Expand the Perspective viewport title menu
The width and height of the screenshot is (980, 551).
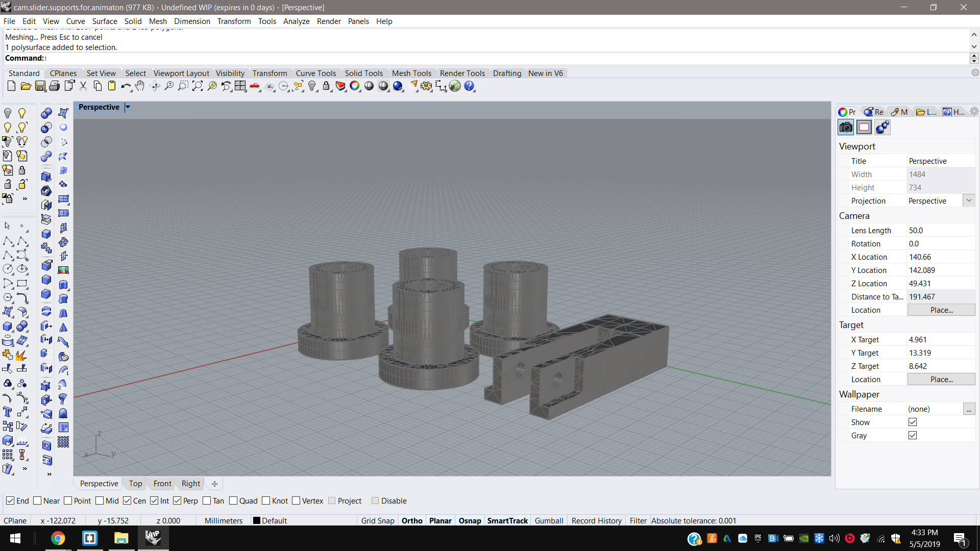[128, 107]
